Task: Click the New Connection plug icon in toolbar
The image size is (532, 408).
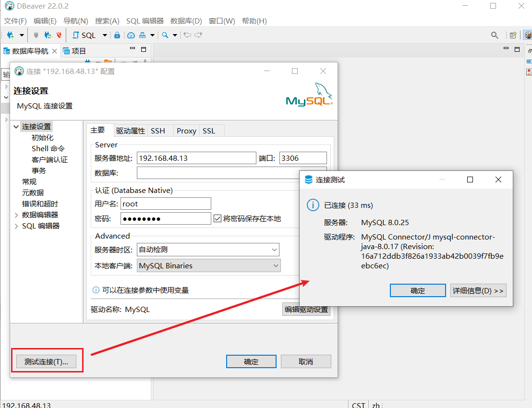Action: [x=11, y=35]
